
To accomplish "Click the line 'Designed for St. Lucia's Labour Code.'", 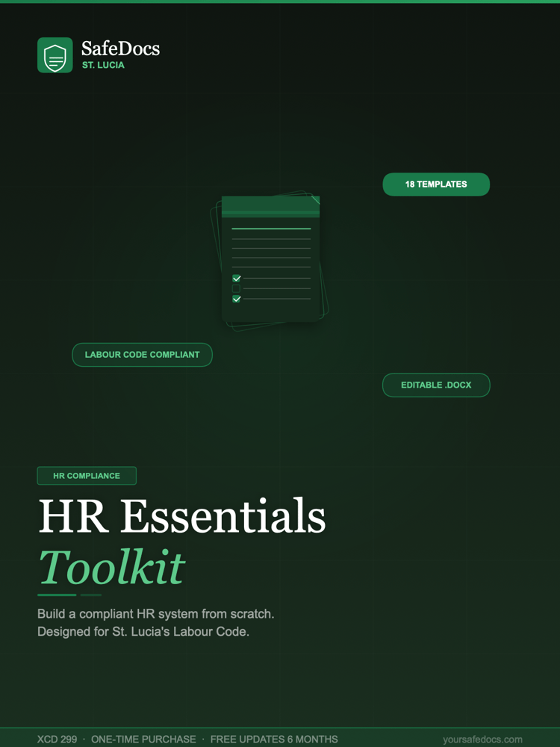I will click(143, 632).
